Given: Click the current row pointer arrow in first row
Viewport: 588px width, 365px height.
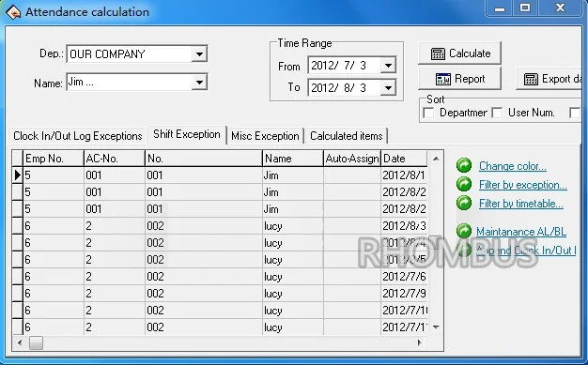Looking at the screenshot, I should [17, 175].
